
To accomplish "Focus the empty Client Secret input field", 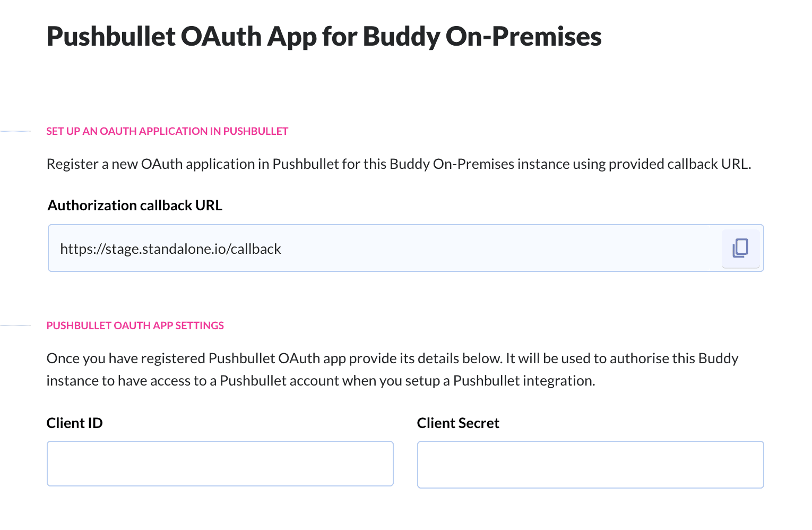I will pyautogui.click(x=590, y=464).
